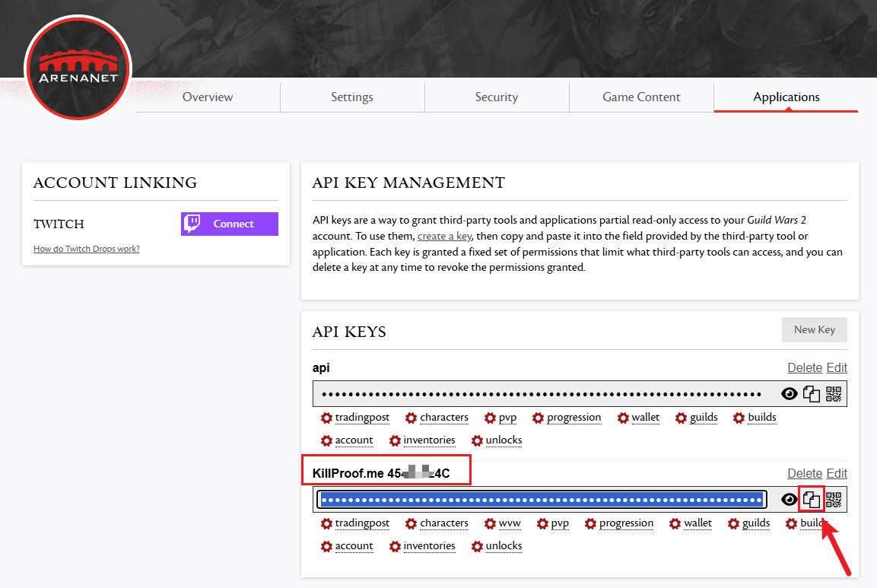Click pvp permission under api key
This screenshot has height=588, width=877.
(500, 418)
